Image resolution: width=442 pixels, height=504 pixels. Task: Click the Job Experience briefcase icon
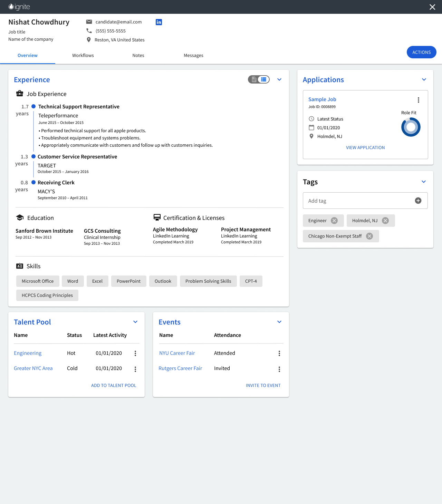click(20, 94)
